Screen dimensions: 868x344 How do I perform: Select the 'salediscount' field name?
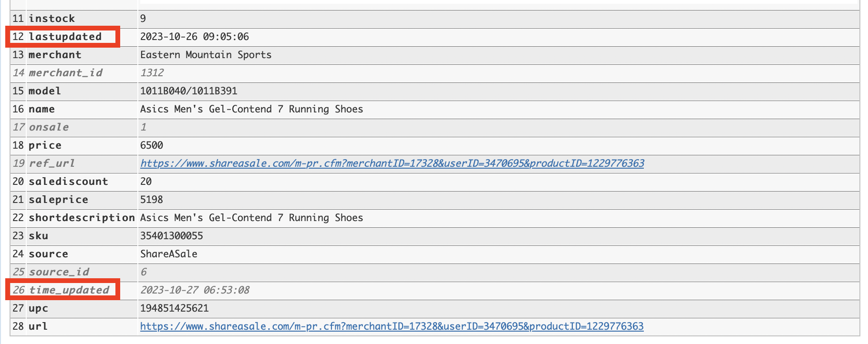click(x=68, y=182)
